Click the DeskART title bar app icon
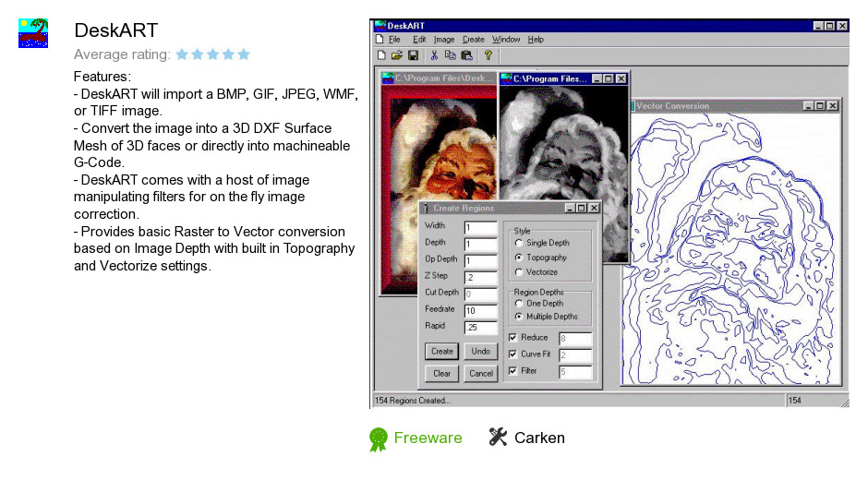This screenshot has width=868, height=480. (380, 26)
